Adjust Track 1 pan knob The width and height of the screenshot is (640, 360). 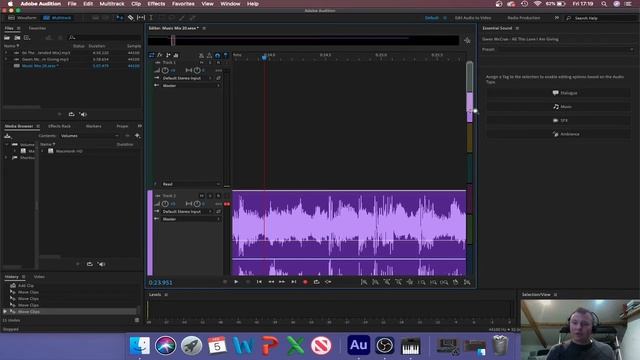point(197,70)
